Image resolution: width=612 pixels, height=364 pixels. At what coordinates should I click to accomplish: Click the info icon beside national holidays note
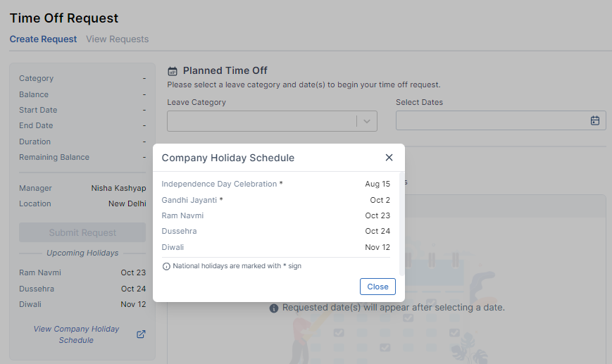click(166, 266)
